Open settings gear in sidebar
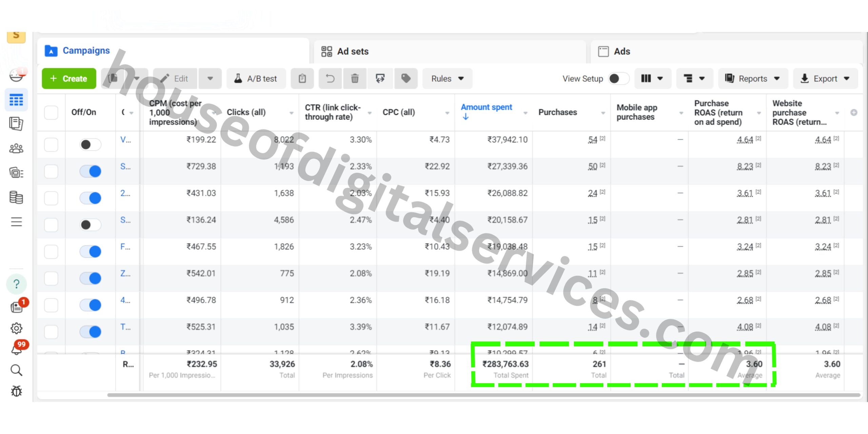The width and height of the screenshot is (868, 434). [16, 328]
